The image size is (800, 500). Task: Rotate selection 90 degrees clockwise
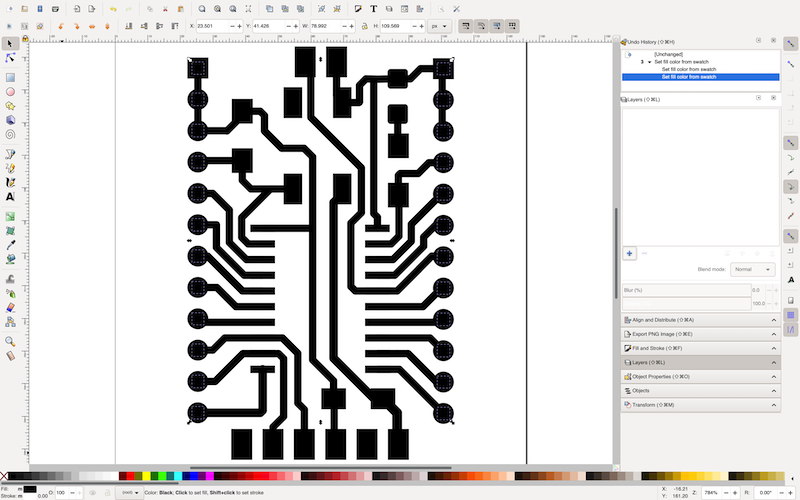pyautogui.click(x=77, y=26)
